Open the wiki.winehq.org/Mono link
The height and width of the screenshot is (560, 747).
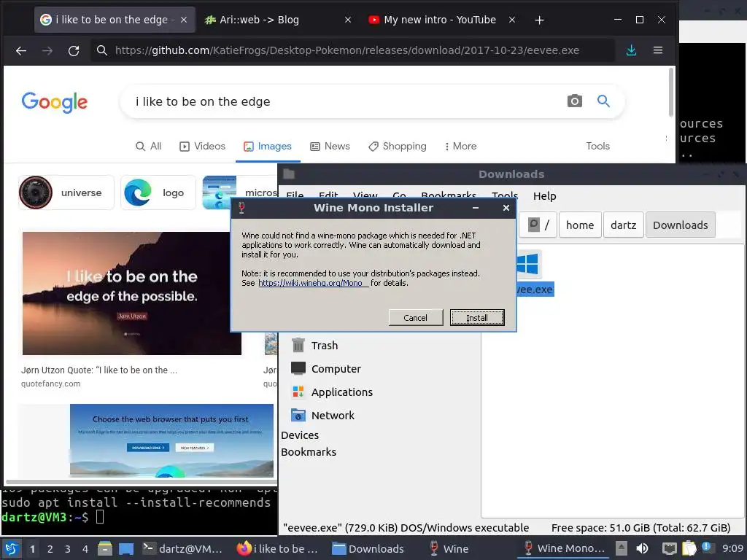click(x=313, y=283)
